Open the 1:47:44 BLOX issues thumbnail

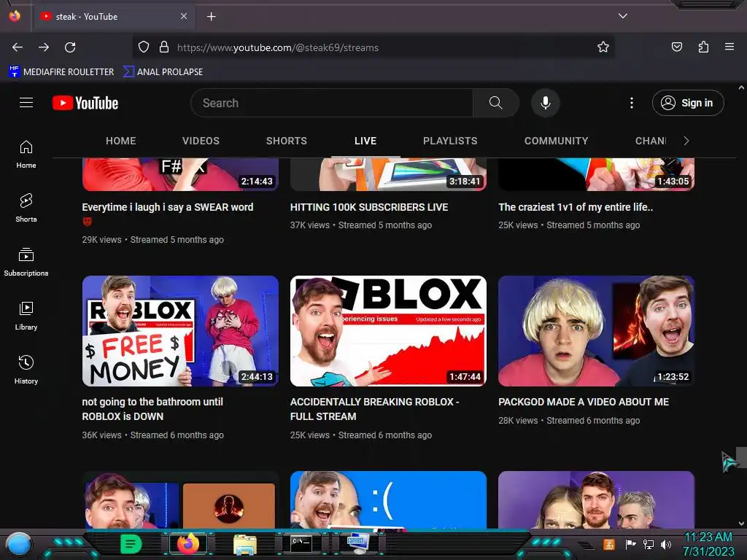point(388,331)
